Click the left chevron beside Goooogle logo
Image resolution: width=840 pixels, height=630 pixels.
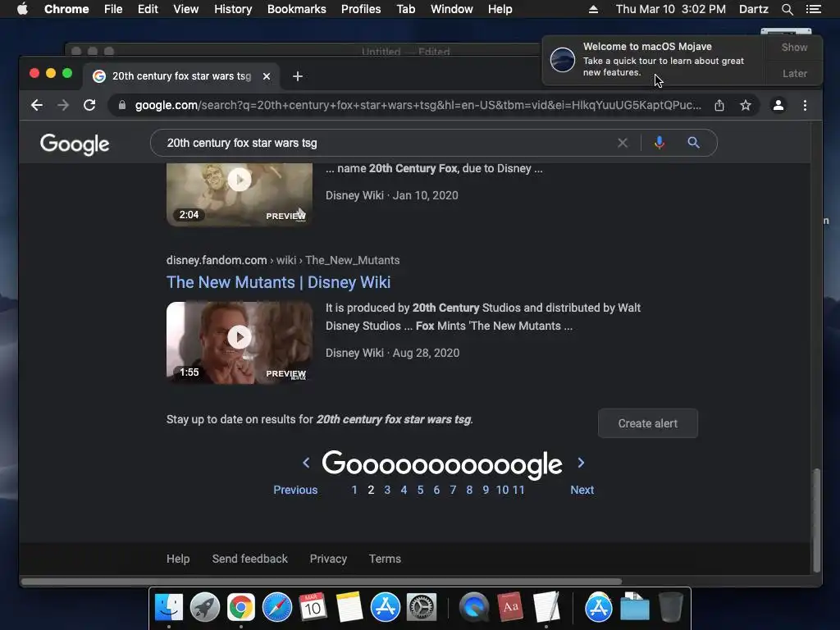pos(306,463)
